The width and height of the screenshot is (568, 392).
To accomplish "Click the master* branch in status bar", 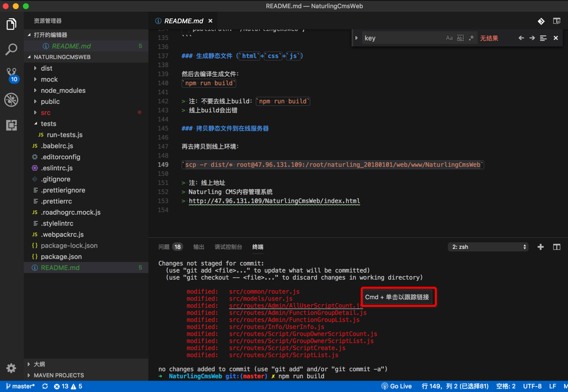I will 20,386.
